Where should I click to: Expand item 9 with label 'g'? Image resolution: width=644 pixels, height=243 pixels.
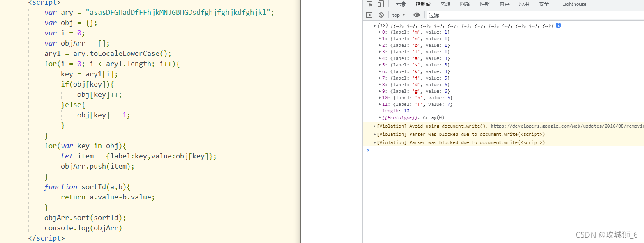point(380,91)
